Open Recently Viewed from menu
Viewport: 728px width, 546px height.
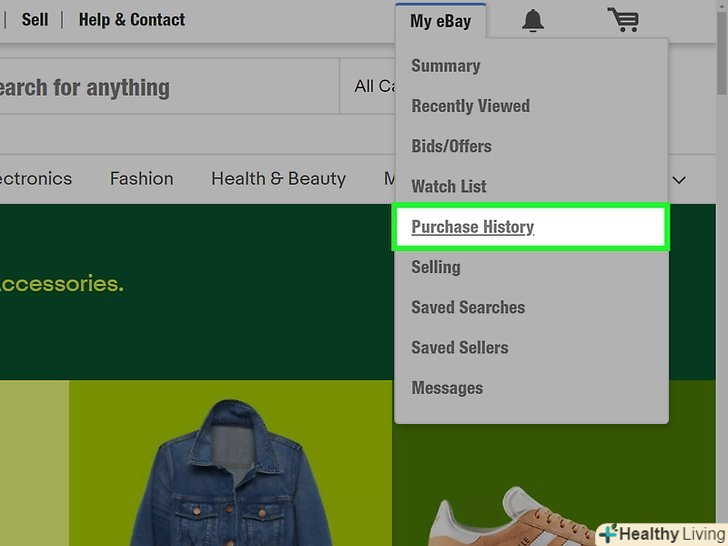pos(471,106)
